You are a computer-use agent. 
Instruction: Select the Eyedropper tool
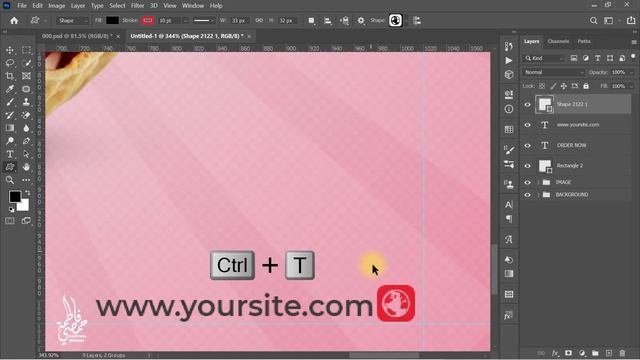point(10,89)
